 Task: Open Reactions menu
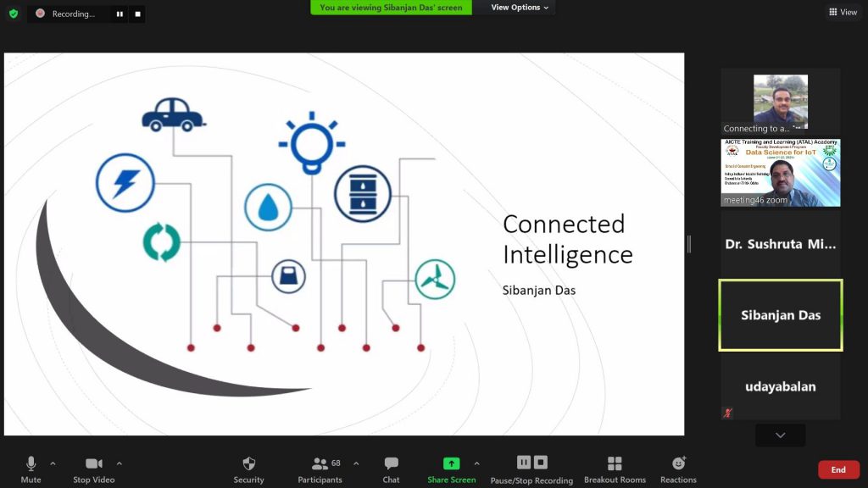pos(678,469)
